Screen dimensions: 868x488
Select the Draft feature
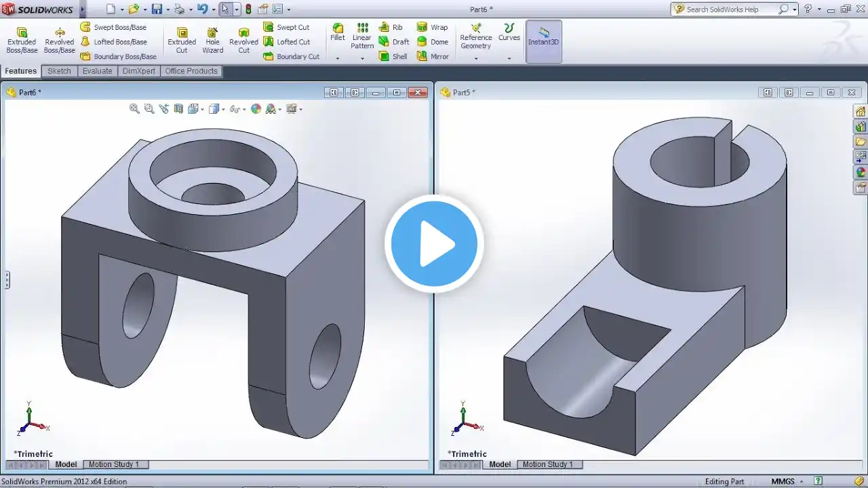pyautogui.click(x=394, y=42)
